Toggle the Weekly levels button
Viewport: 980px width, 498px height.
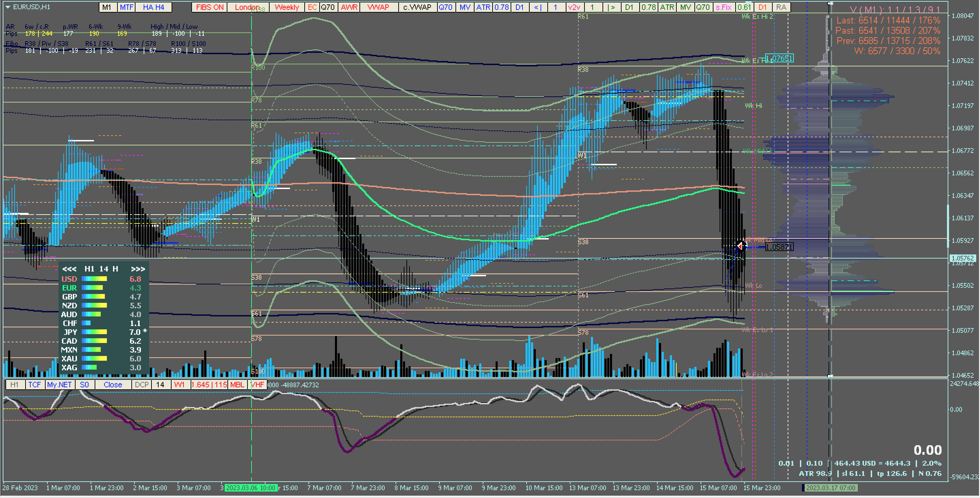[x=287, y=7]
